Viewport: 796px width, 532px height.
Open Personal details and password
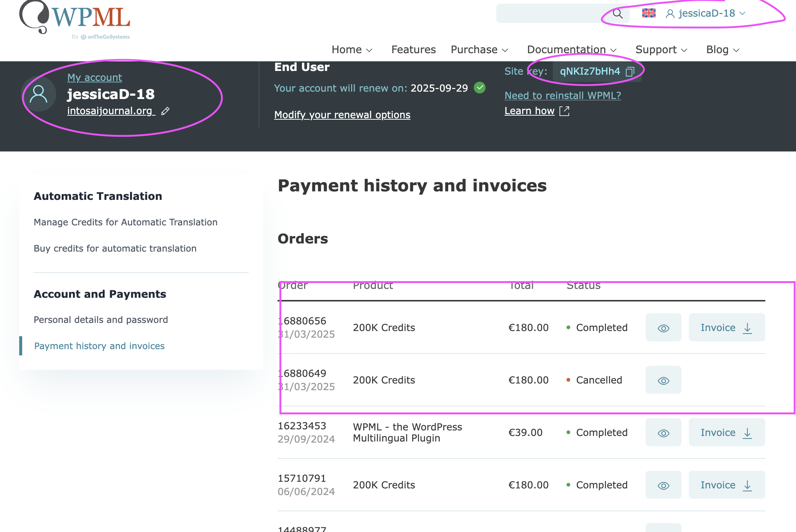click(x=101, y=320)
